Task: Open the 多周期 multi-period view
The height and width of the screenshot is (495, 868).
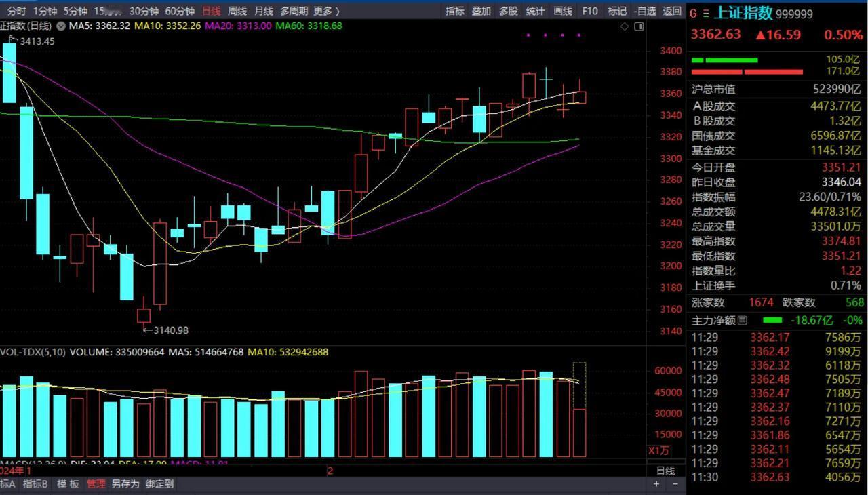Action: [x=294, y=11]
